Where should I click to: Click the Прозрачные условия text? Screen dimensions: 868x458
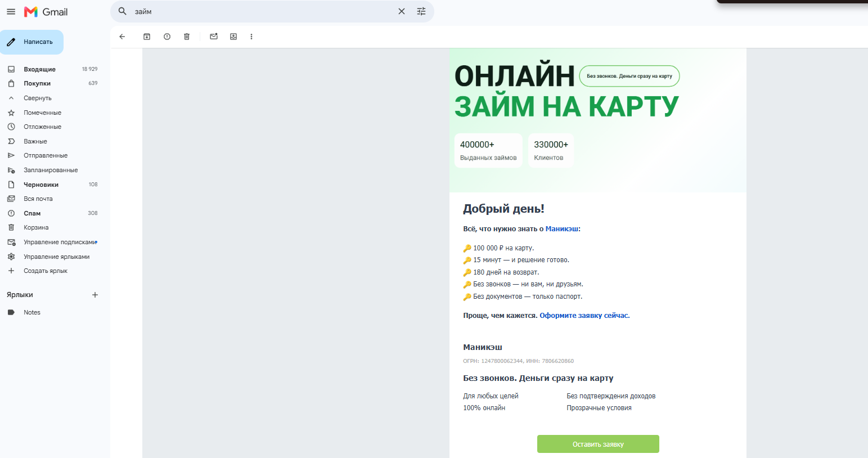pyautogui.click(x=599, y=408)
